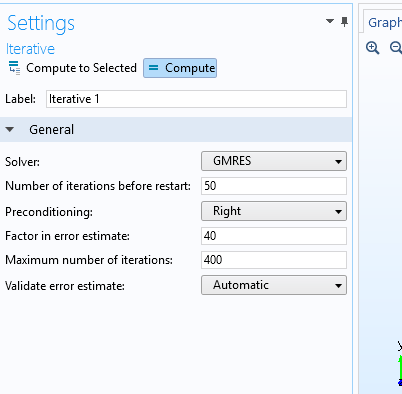Screen dimensions: 402x394
Task: Click the Factor in error estimate field
Action: tap(274, 236)
